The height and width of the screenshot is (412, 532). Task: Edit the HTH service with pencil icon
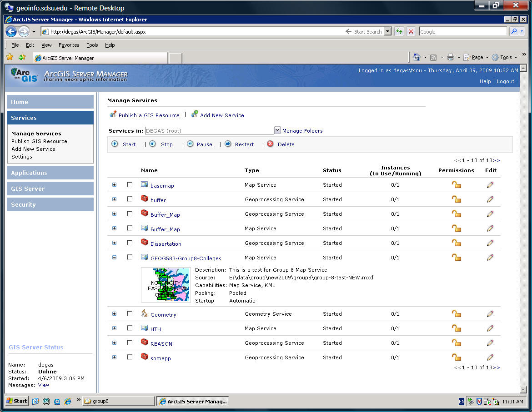point(490,328)
